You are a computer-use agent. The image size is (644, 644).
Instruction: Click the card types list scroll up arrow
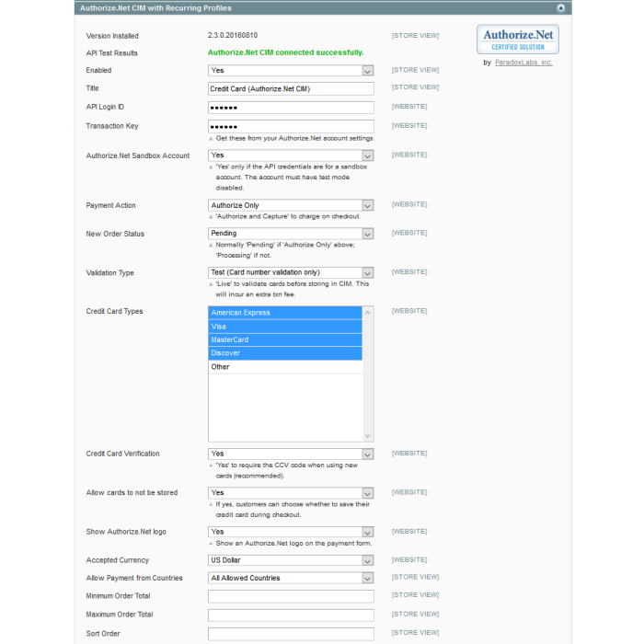pyautogui.click(x=368, y=313)
